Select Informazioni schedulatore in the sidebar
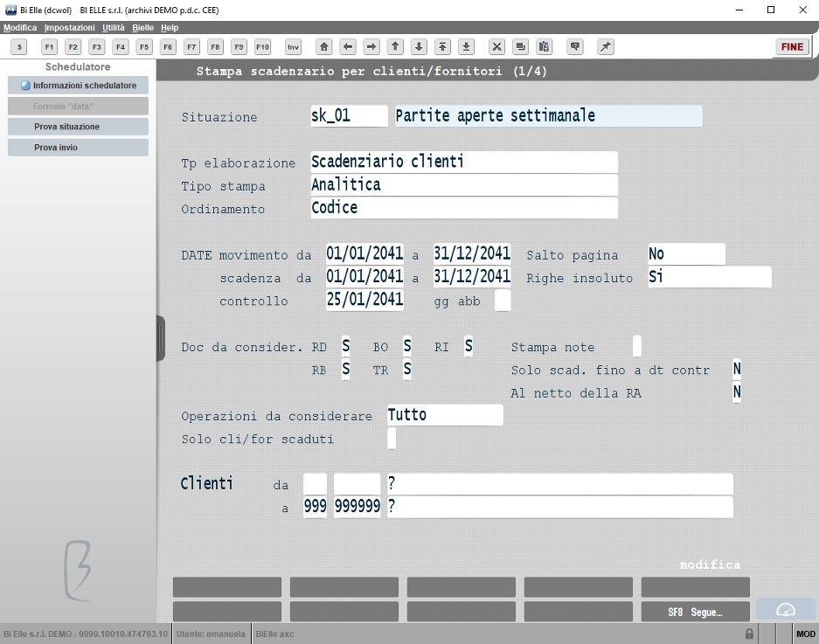Screen dimensions: 819x644 point(78,86)
